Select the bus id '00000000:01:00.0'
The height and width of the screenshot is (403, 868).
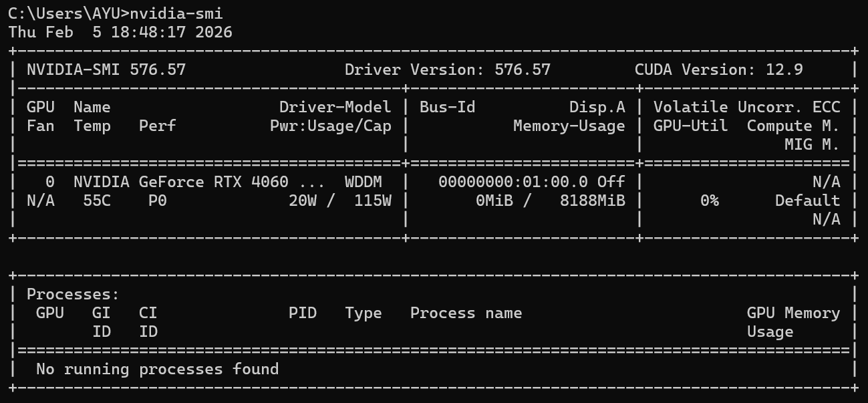(513, 182)
